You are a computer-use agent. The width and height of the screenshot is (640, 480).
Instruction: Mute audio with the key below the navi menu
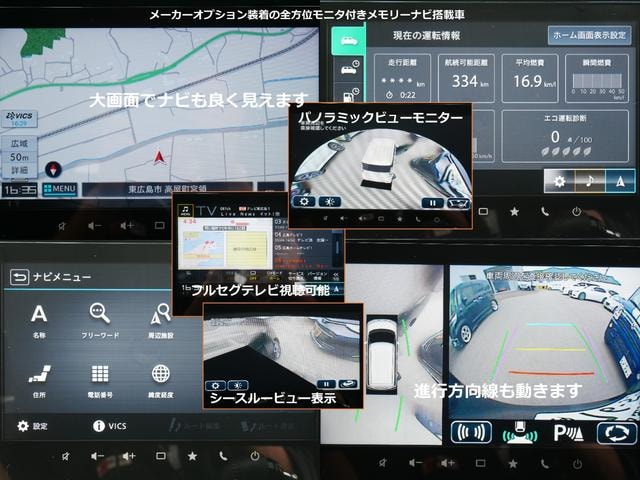(x=65, y=456)
